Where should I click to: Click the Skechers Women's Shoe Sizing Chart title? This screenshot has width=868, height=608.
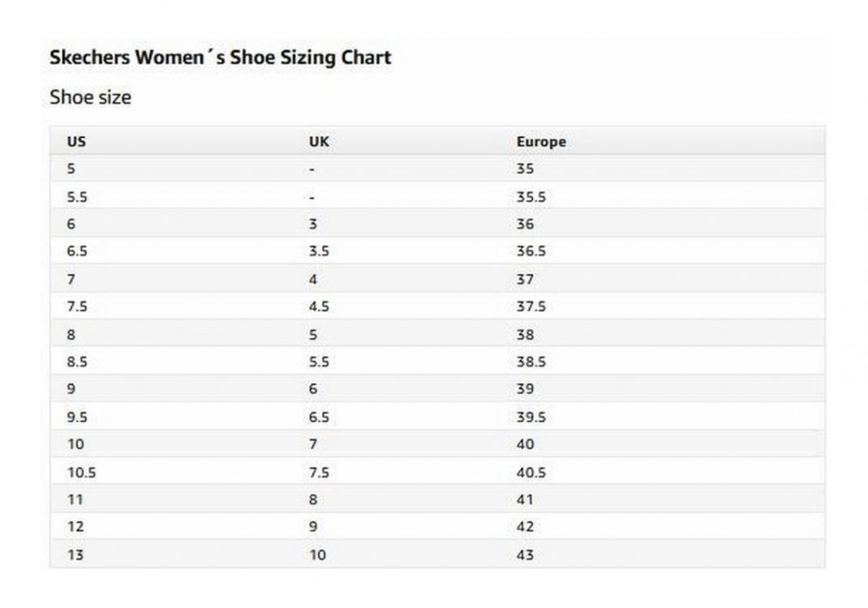pyautogui.click(x=220, y=58)
